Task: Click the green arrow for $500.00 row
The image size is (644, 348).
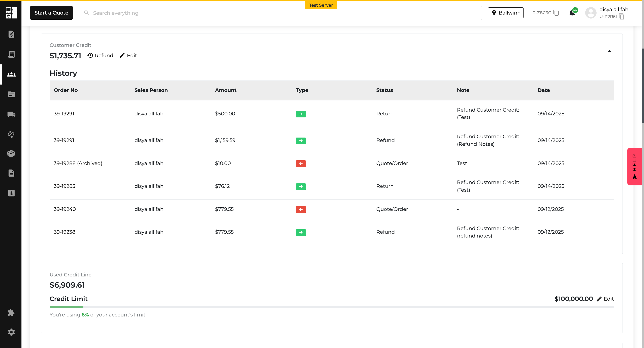Action: point(301,114)
